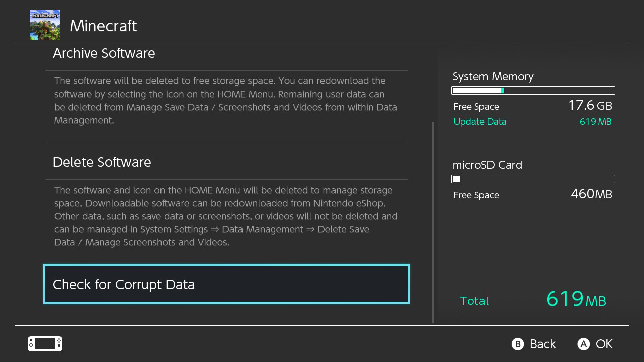Click the OK label
The image size is (644, 362).
[604, 344]
